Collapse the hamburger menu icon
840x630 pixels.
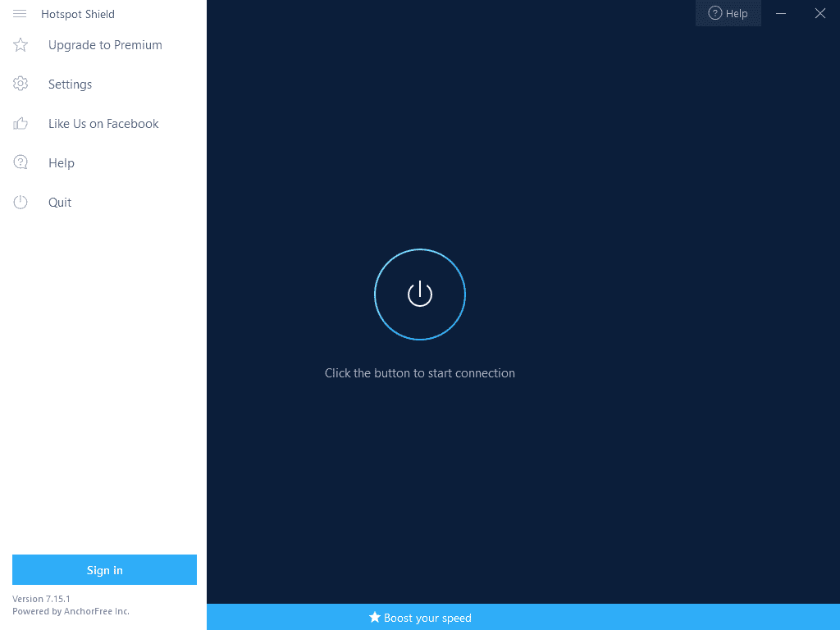click(20, 14)
